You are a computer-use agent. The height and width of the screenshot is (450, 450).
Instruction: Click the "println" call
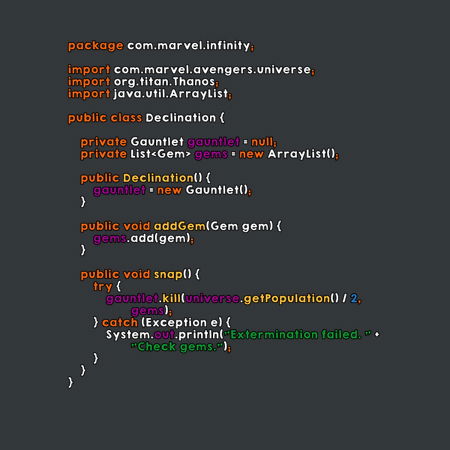198,334
